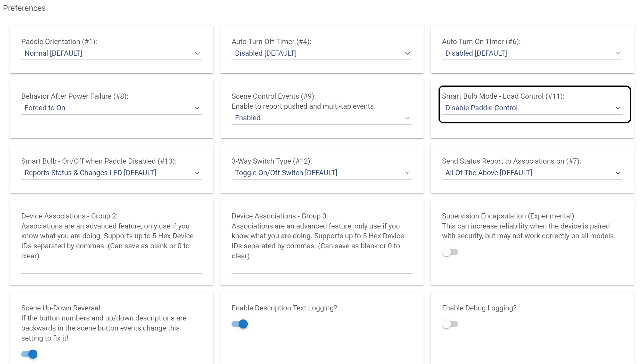Click the Auto Turn-On Timer (#6) label
The image size is (644, 364).
click(x=481, y=42)
